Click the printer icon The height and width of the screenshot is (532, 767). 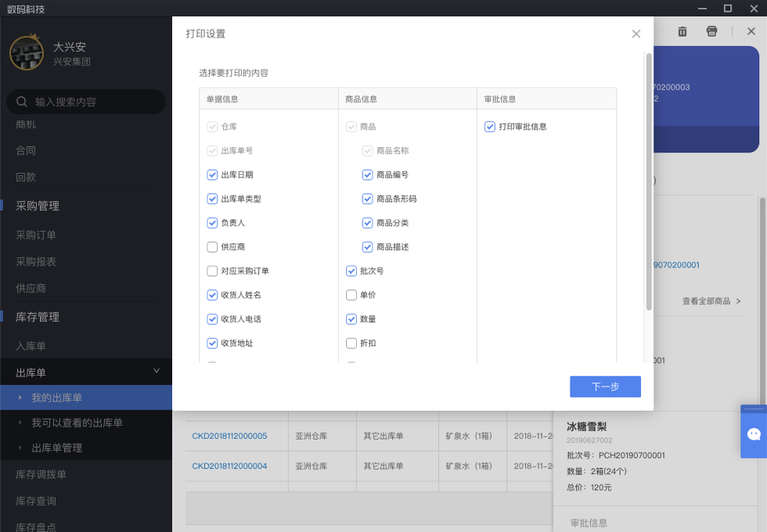coord(711,31)
